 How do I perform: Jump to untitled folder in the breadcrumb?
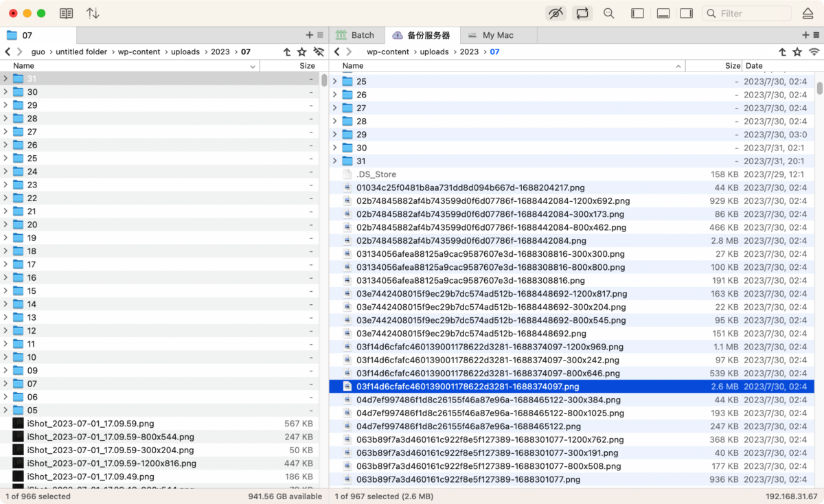(81, 51)
